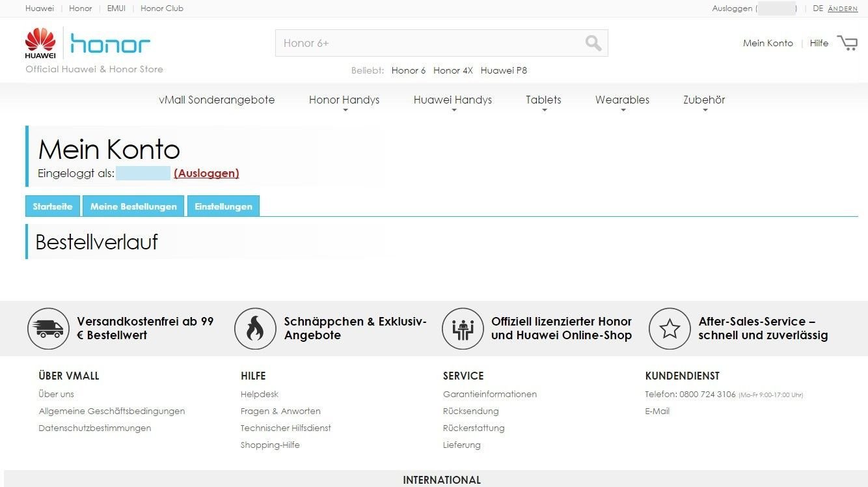Click the search magnifier icon

click(593, 43)
